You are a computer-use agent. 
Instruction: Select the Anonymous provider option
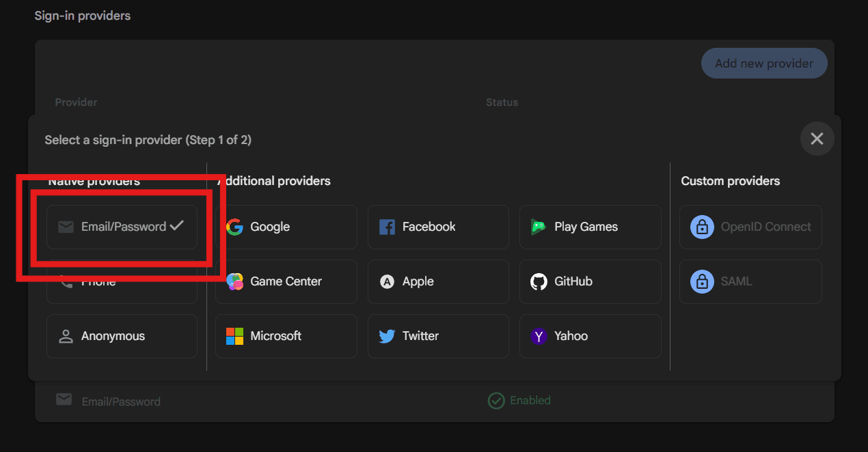click(122, 336)
